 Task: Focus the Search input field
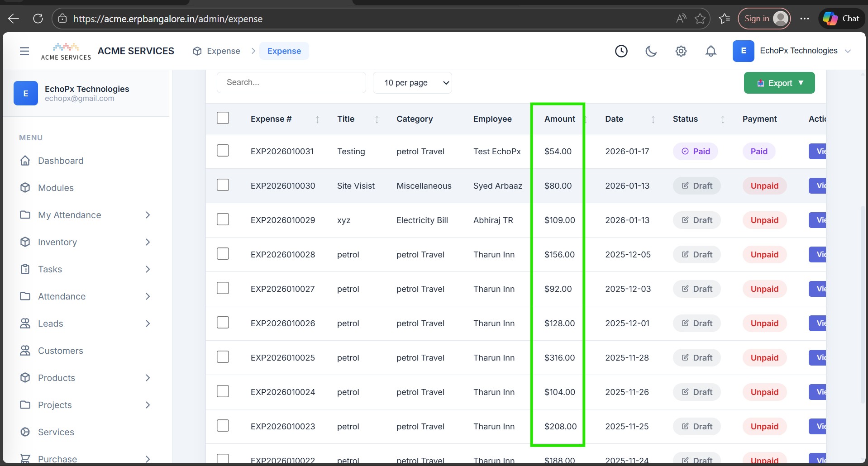(x=291, y=83)
